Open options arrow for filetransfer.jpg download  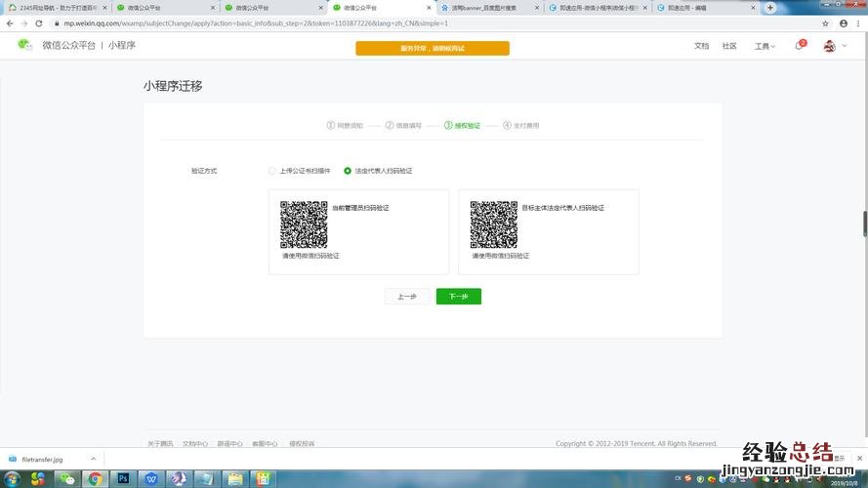(93, 459)
